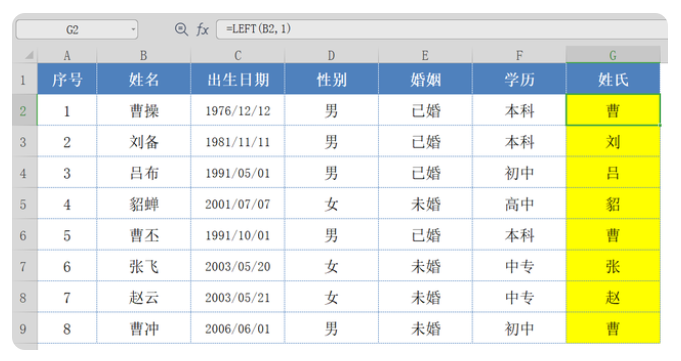The height and width of the screenshot is (361, 681).
Task: Click the 姓名 header cell
Action: [143, 79]
